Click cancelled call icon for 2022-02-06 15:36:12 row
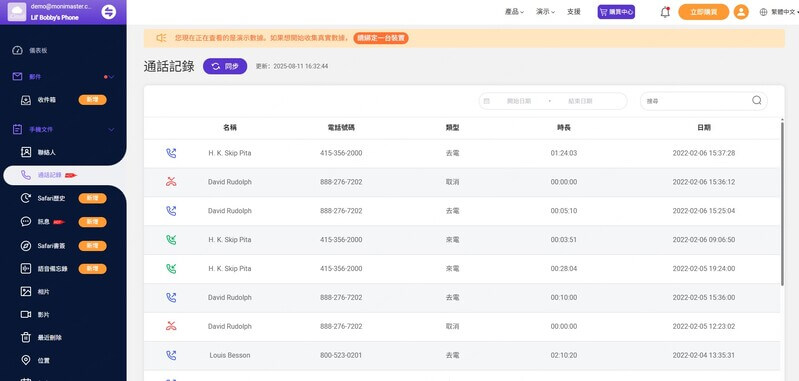Image resolution: width=799 pixels, height=381 pixels. (x=171, y=182)
